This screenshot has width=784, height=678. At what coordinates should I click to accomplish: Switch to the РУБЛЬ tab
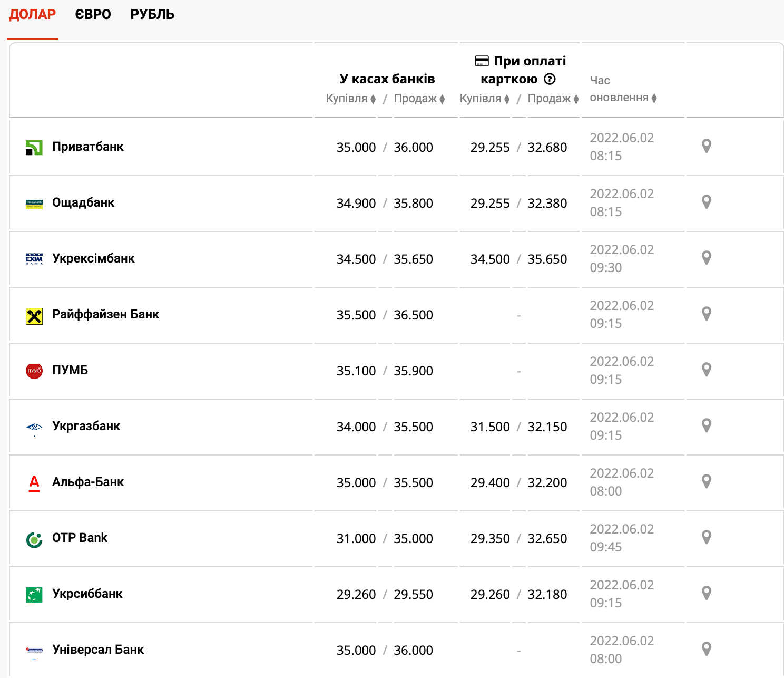(x=152, y=15)
